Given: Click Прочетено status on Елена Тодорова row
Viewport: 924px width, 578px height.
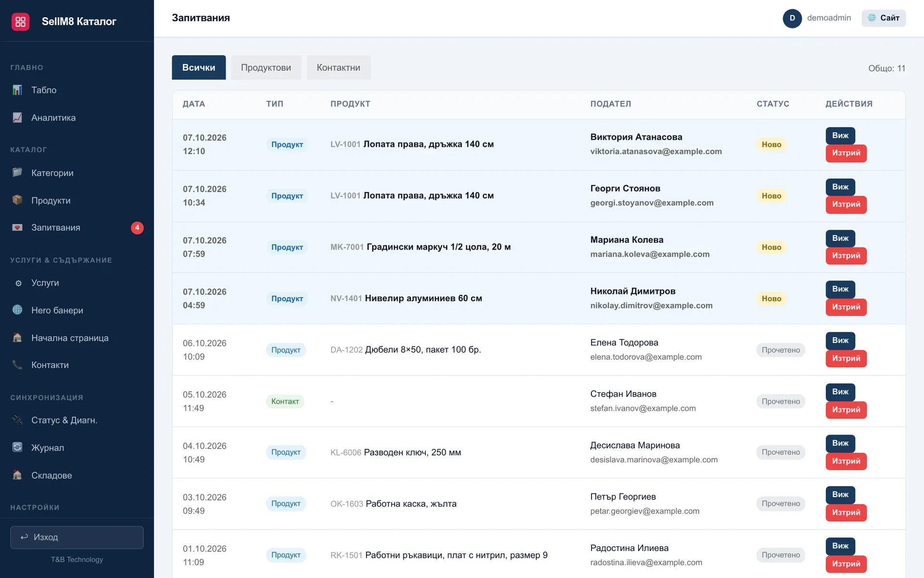Looking at the screenshot, I should [x=781, y=350].
